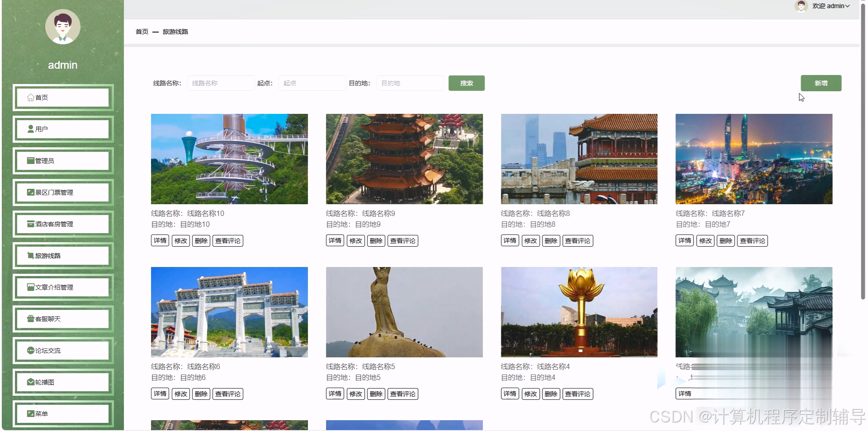Focus the 起点 input field
Image resolution: width=868 pixels, height=431 pixels.
(x=312, y=83)
